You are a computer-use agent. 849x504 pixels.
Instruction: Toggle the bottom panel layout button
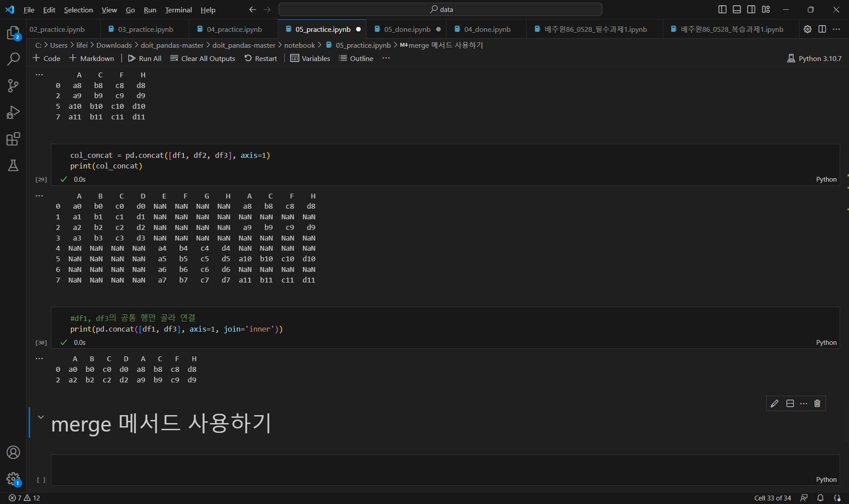(x=737, y=9)
